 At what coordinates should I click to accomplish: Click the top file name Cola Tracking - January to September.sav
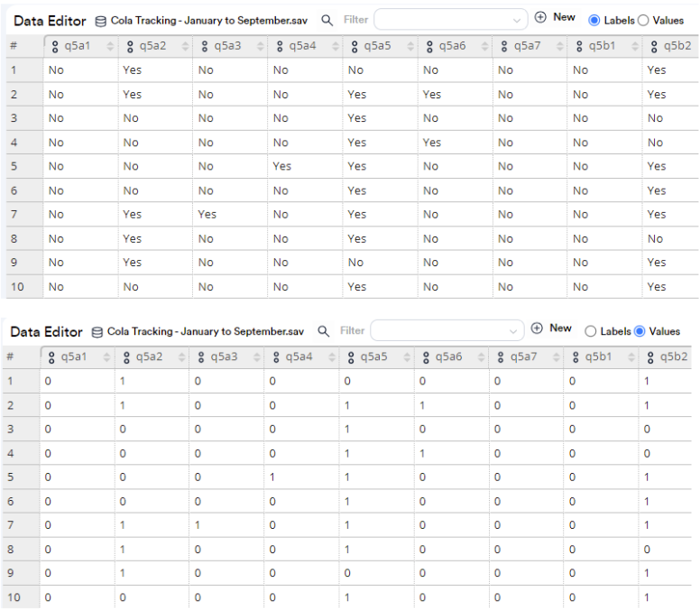(209, 21)
